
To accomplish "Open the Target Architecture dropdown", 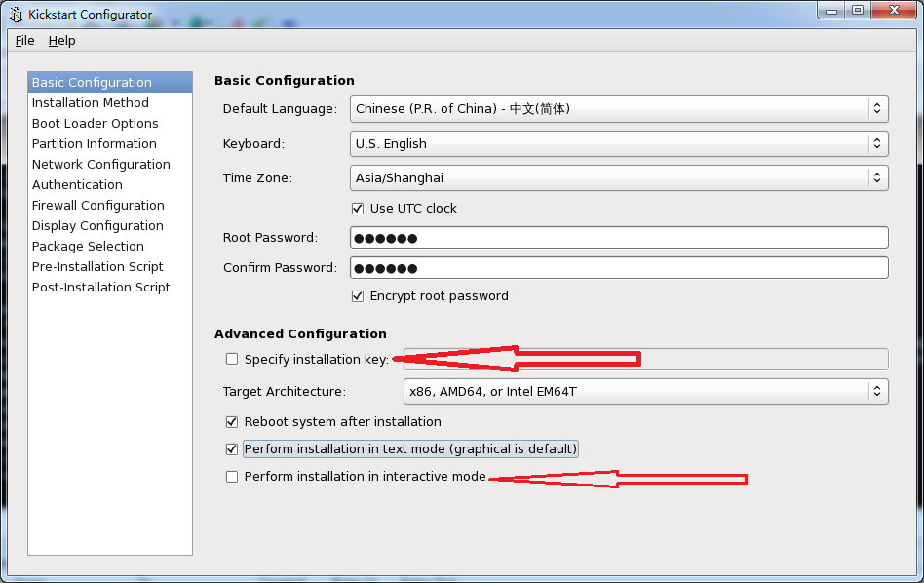I will pos(645,392).
